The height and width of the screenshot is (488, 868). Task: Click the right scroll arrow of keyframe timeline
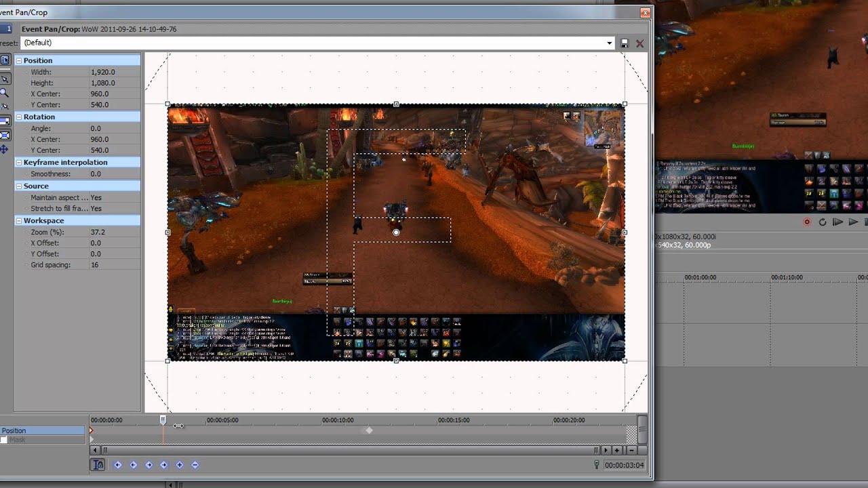[x=606, y=450]
